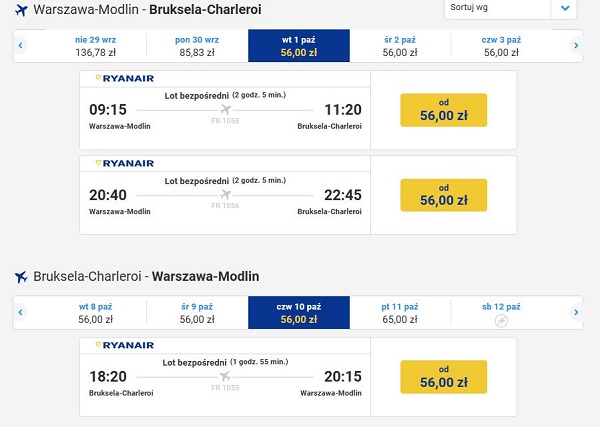Viewport: 600px width, 427px height.
Task: Expand sorting options via chevron arrow
Action: 565,8
